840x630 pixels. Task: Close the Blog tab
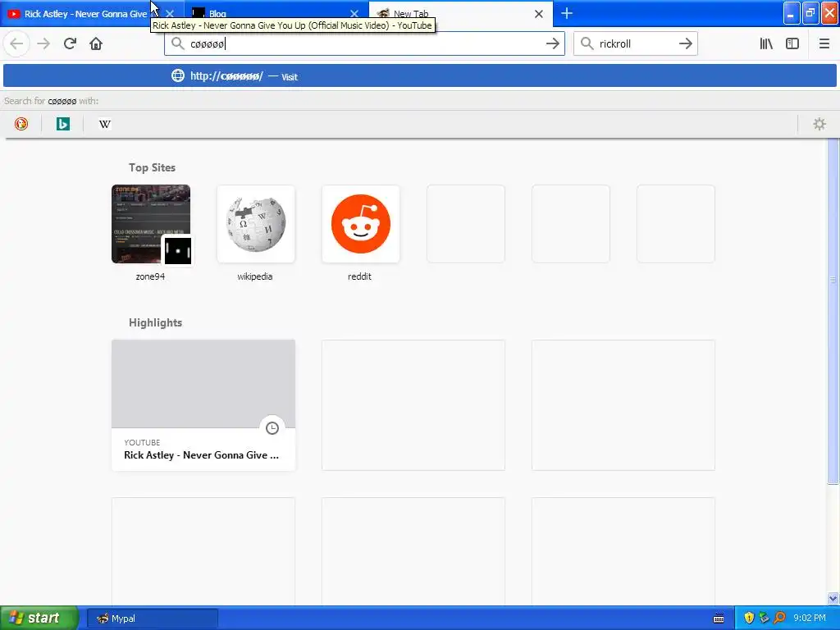click(x=354, y=14)
